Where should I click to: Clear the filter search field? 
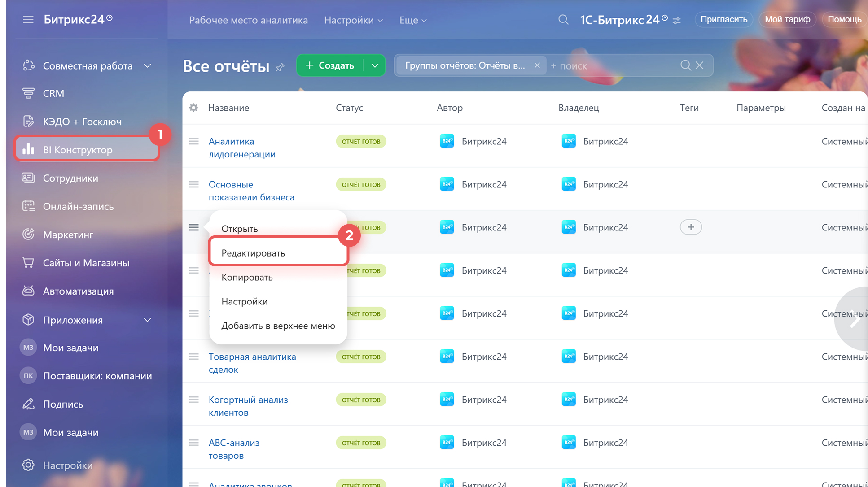(x=699, y=65)
